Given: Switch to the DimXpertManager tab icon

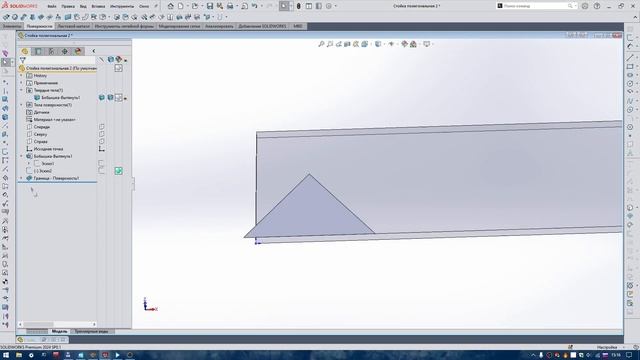Looking at the screenshot, I should point(64,51).
